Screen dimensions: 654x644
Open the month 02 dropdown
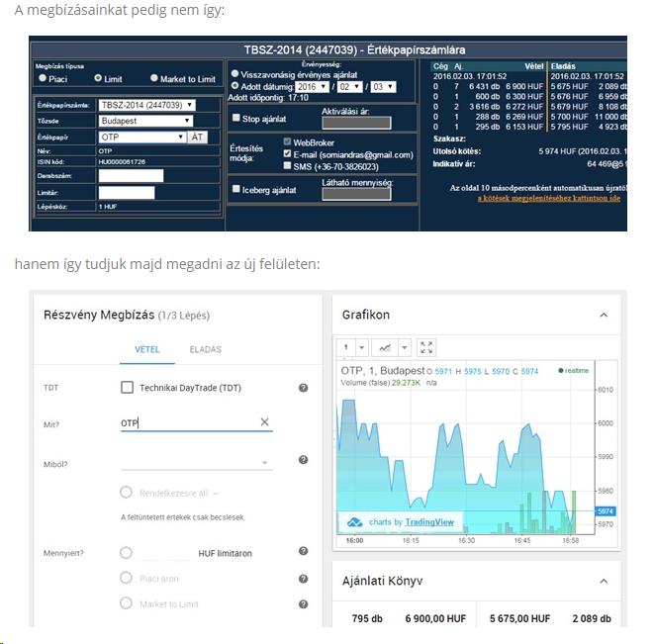350,87
